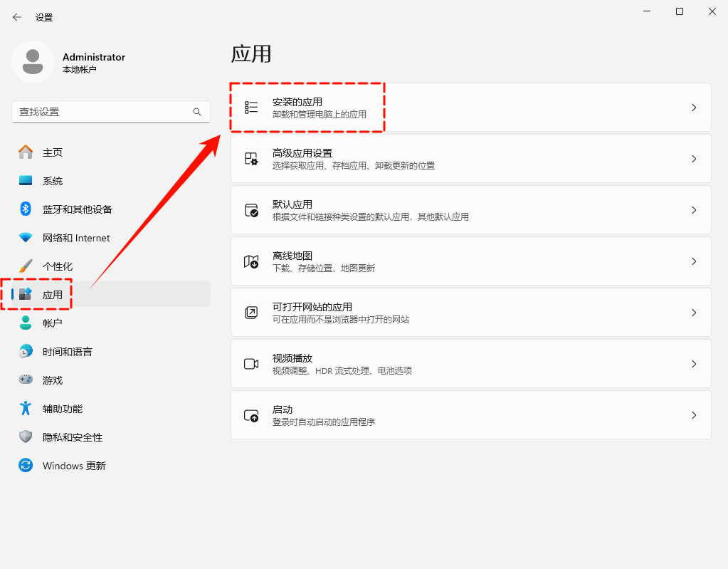Screen dimensions: 728x569
Task: Click the 个性化 paintbrush icon
Action: pyautogui.click(x=26, y=266)
